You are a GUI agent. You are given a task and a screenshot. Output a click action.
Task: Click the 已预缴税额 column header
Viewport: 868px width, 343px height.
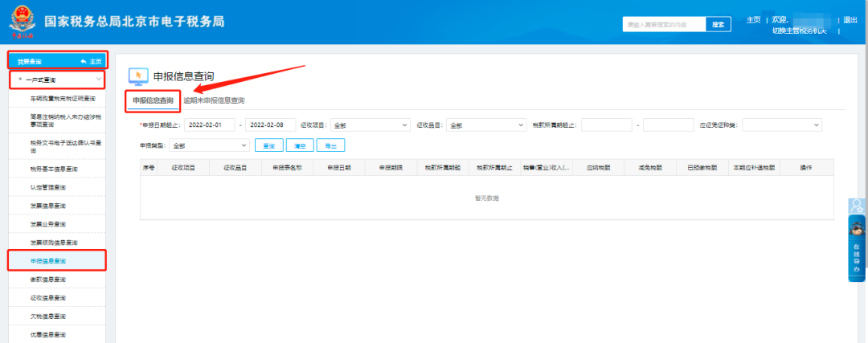point(702,168)
